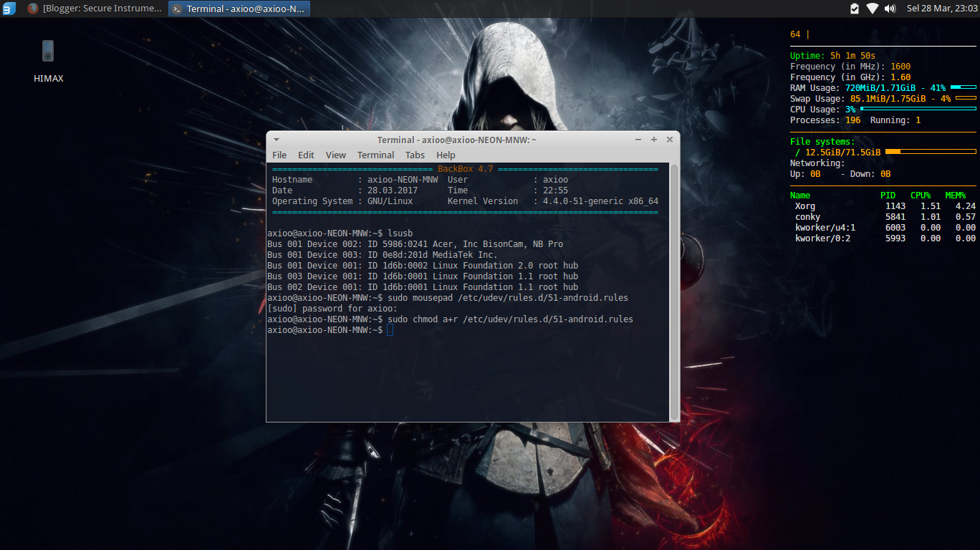
Task: Open the View menu
Action: (335, 155)
